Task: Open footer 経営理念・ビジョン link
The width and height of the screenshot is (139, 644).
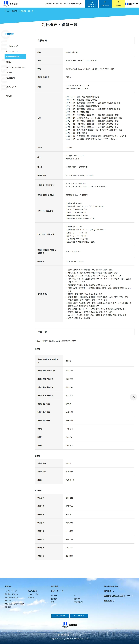Action: coord(11,594)
